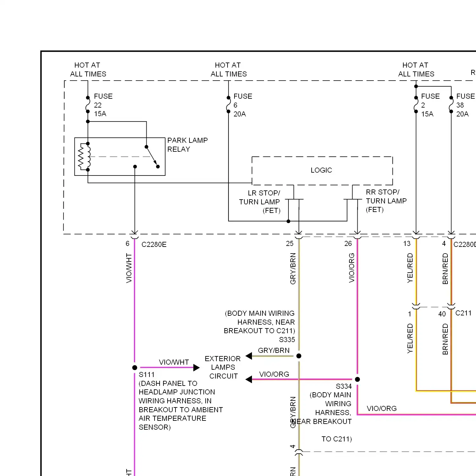Click the "FUSE 6 20A" label
476x476 pixels.
pyautogui.click(x=243, y=105)
